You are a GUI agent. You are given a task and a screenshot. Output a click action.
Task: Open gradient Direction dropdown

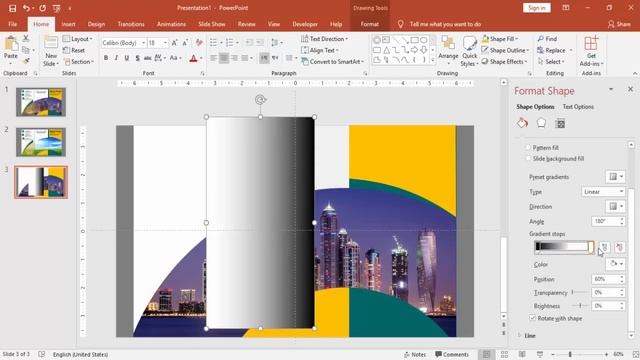(616, 207)
